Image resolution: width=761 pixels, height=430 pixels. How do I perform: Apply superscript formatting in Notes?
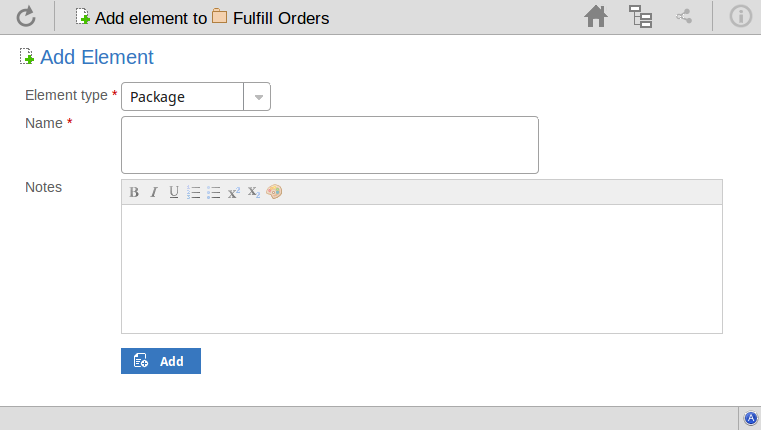234,192
